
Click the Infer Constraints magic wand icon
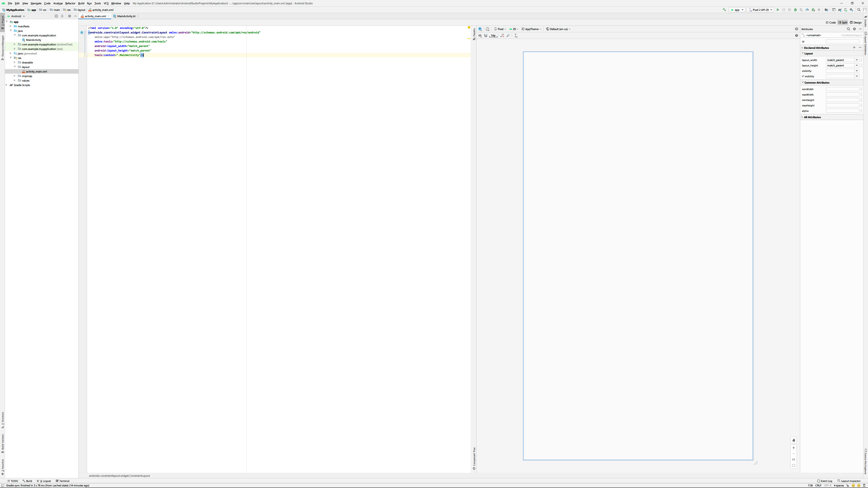coord(508,35)
